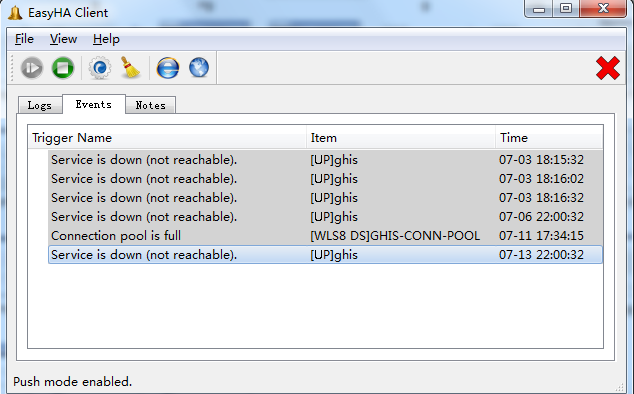Open settings via the gear icon
Screen dimensions: 634x394
[100, 68]
